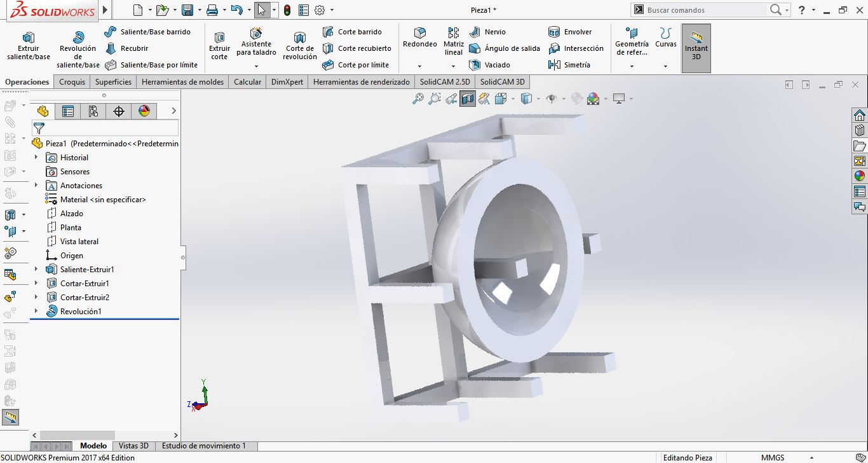The width and height of the screenshot is (868, 463).
Task: Click the Zoom to fit magnifier icon
Action: 418,99
